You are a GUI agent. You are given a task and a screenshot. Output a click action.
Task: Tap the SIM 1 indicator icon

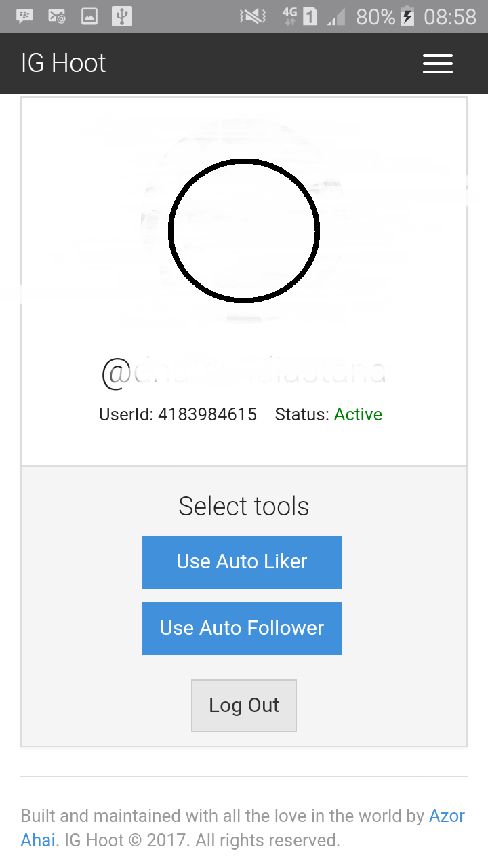click(310, 16)
